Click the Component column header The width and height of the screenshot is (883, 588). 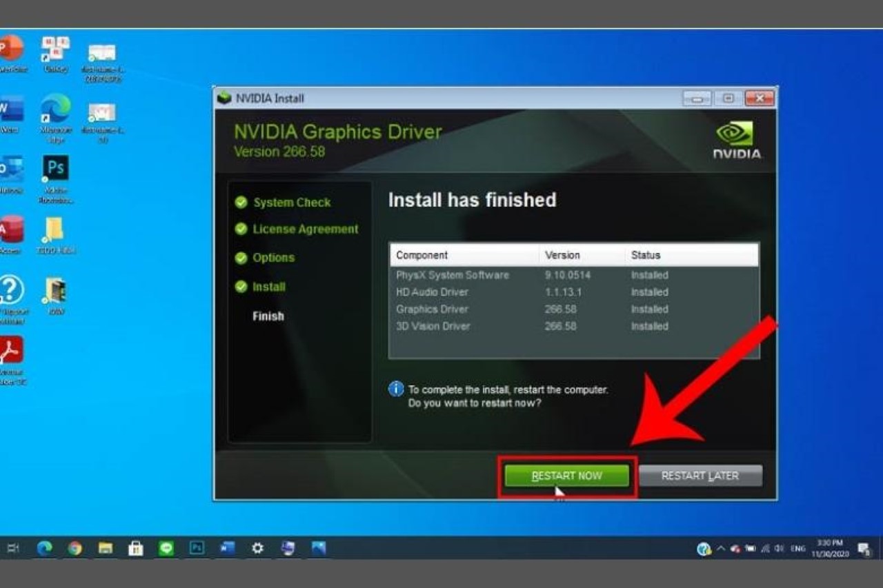point(422,255)
